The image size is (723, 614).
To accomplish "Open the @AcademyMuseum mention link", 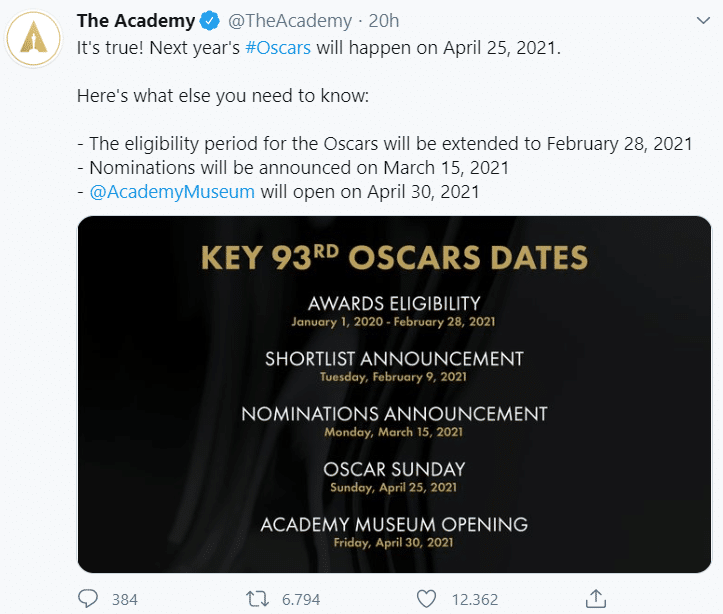I will click(x=172, y=191).
